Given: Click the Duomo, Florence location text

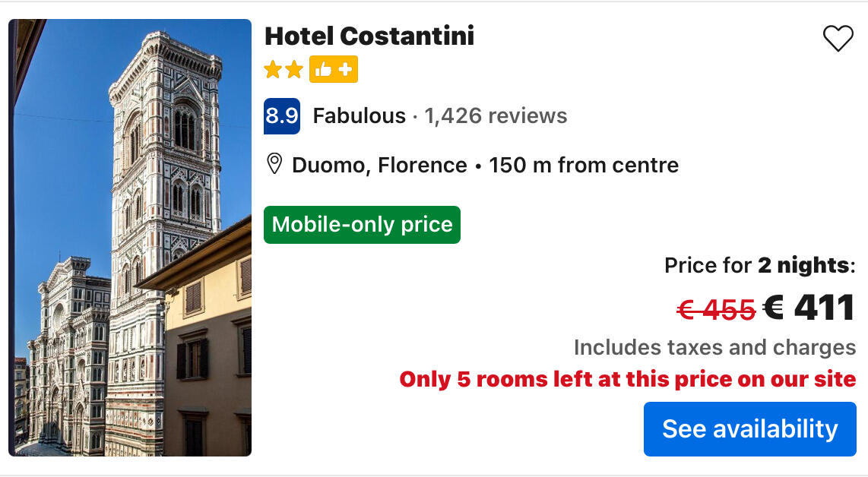Looking at the screenshot, I should [x=379, y=165].
